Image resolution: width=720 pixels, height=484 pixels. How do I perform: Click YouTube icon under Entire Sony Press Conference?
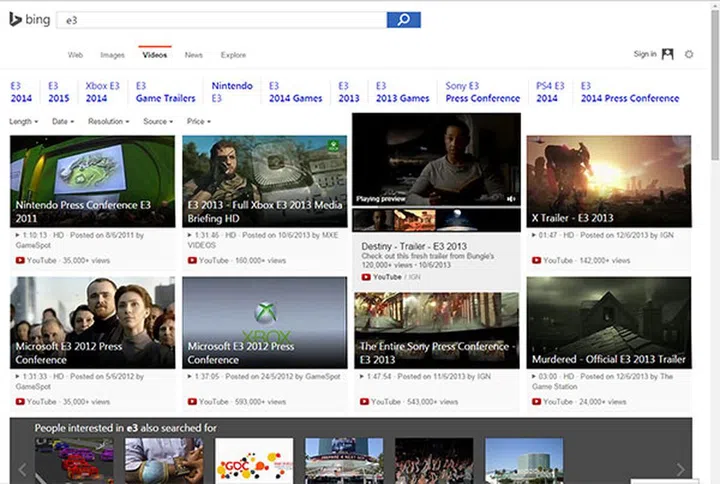tap(365, 402)
